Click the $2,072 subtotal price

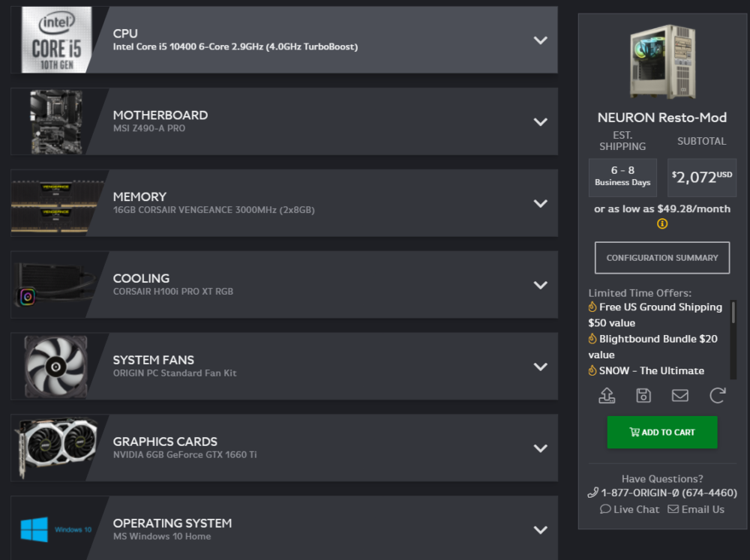(702, 178)
